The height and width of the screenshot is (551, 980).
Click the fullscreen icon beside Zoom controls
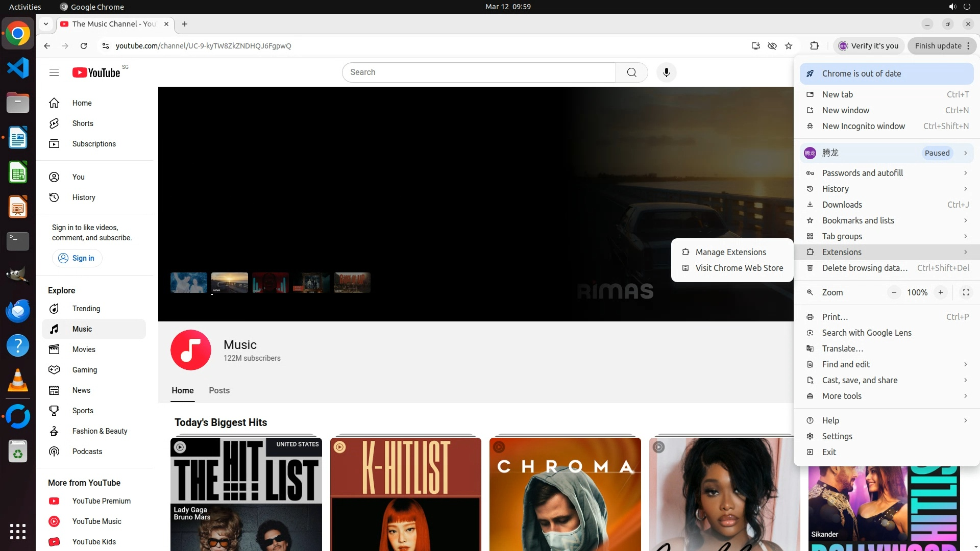coord(966,292)
